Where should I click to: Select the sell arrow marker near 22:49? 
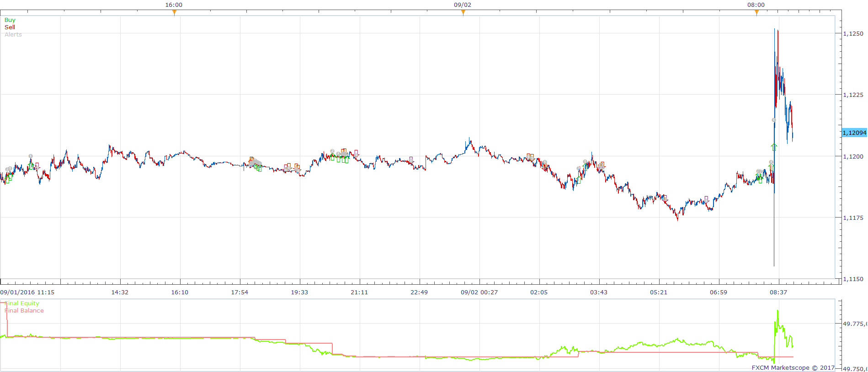[411, 160]
